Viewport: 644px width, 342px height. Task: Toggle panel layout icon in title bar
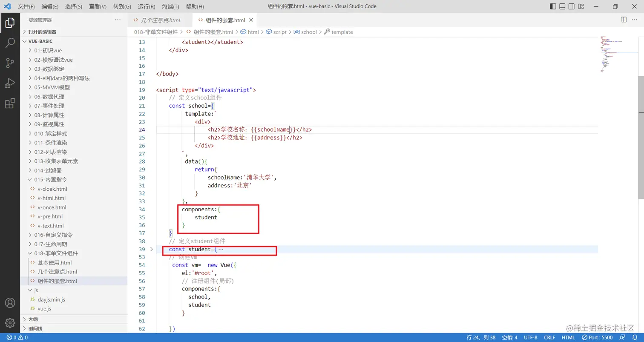[x=562, y=6]
